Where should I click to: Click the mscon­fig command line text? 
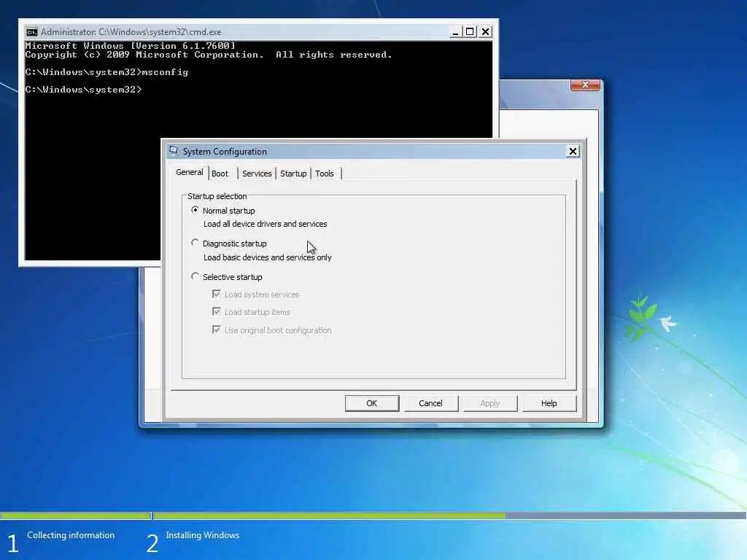107,72
